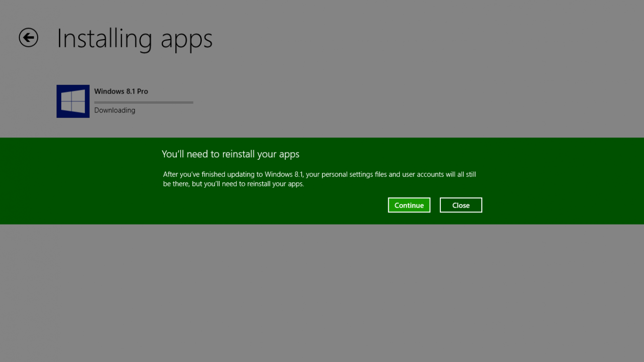
Task: Click the Windows 8.1 Pro logo tile
Action: click(x=73, y=101)
